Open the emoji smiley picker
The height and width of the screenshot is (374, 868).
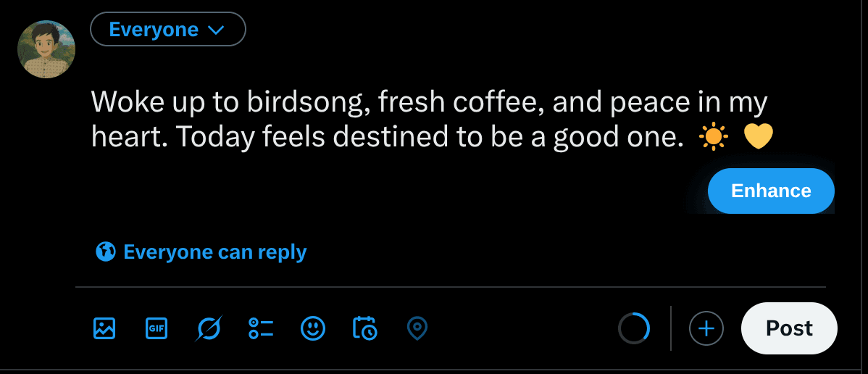pos(313,328)
